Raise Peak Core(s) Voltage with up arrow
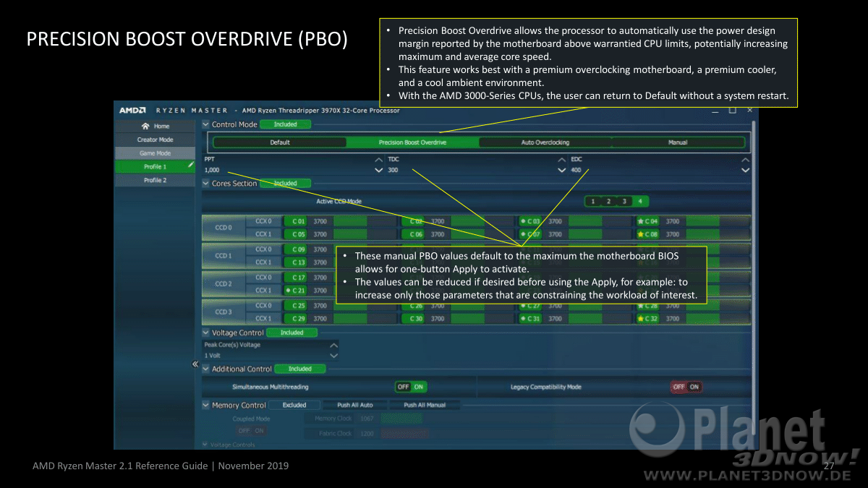The image size is (868, 488). [333, 345]
